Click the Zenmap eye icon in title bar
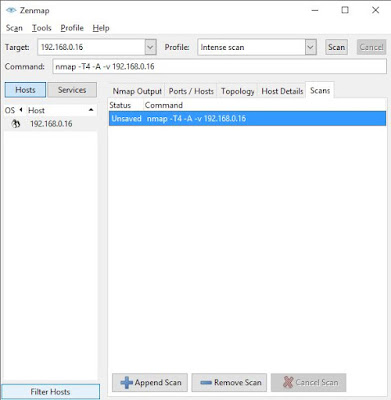The height and width of the screenshot is (400, 391). [11, 10]
